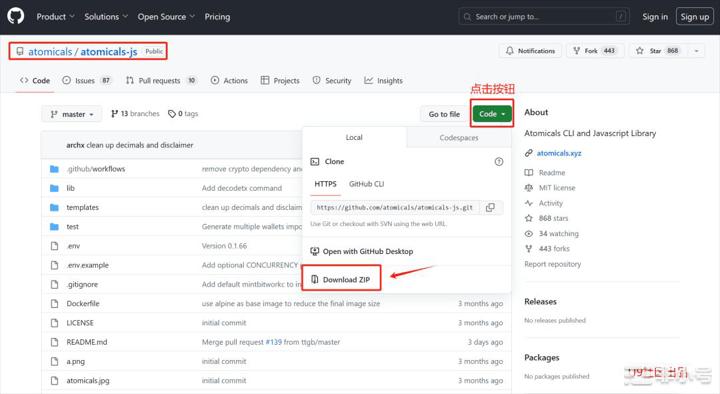
Task: Click the LICENSE file icon
Action: click(55, 323)
